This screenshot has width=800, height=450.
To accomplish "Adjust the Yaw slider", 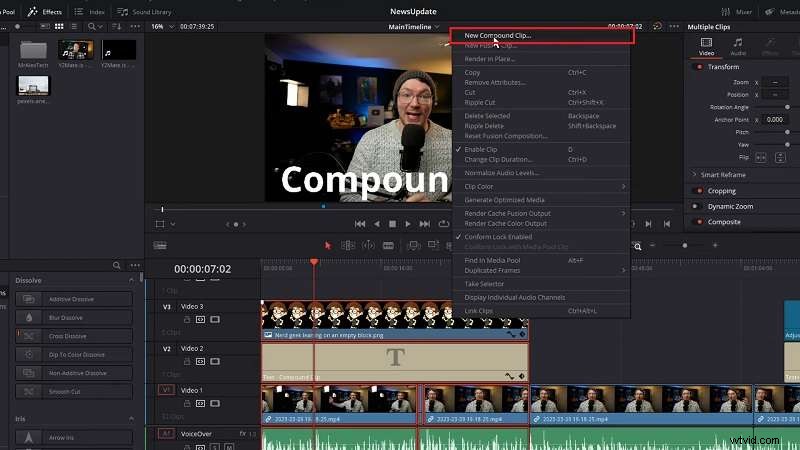I will pos(787,144).
